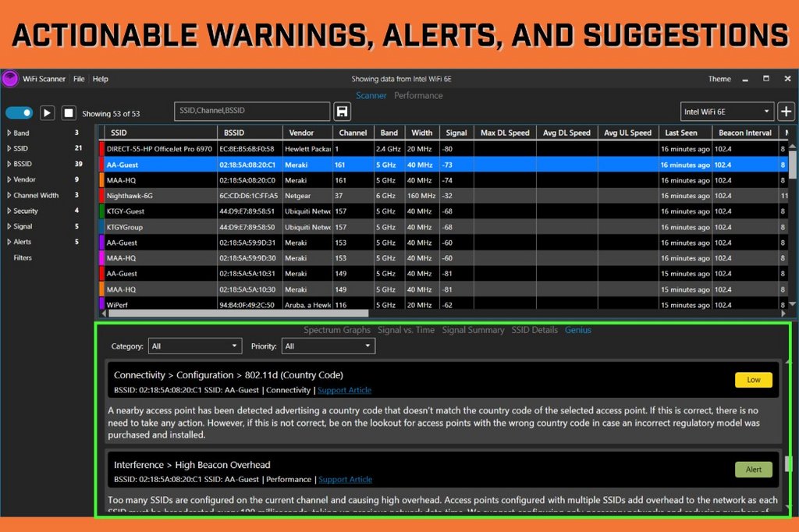Screen dimensions: 799x532
Task: Click the table vertical scrollbar up arrow
Action: (x=792, y=146)
